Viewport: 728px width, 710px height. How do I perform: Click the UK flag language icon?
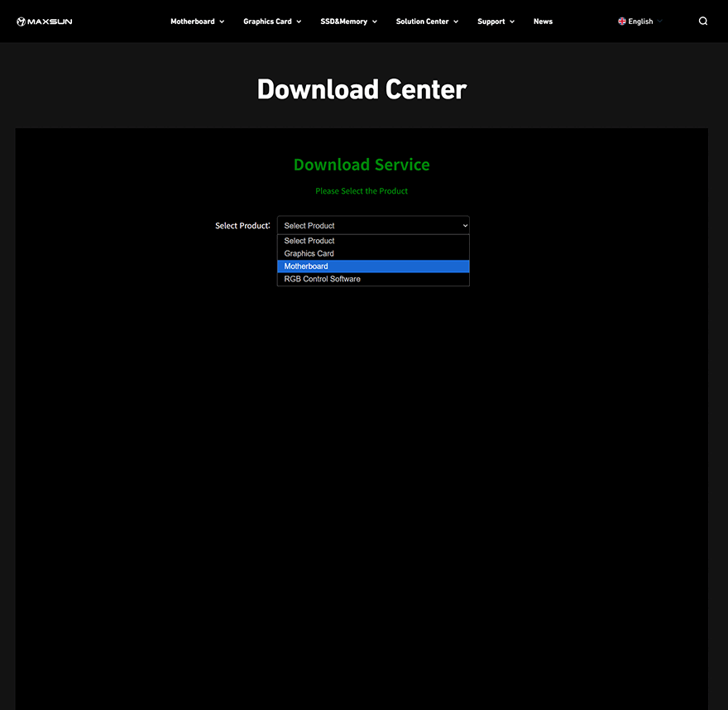pos(621,21)
